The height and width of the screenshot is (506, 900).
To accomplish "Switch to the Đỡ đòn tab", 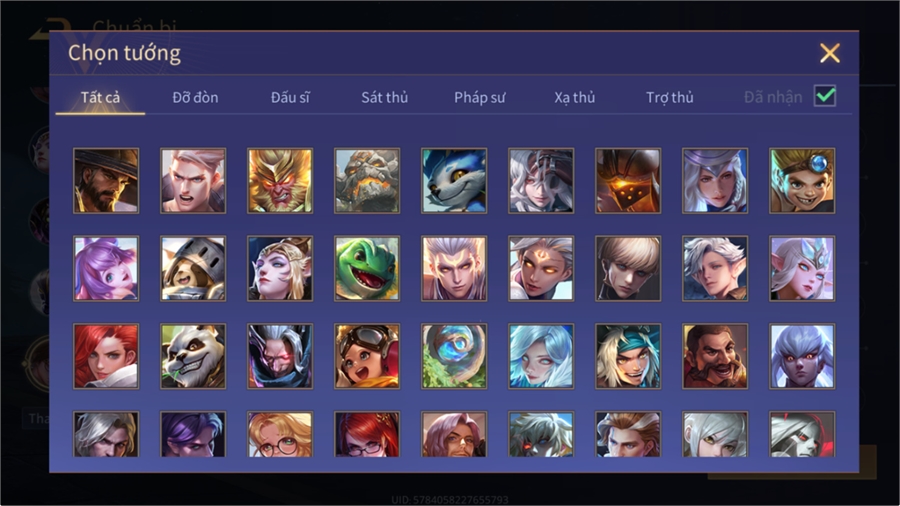I will [x=195, y=98].
